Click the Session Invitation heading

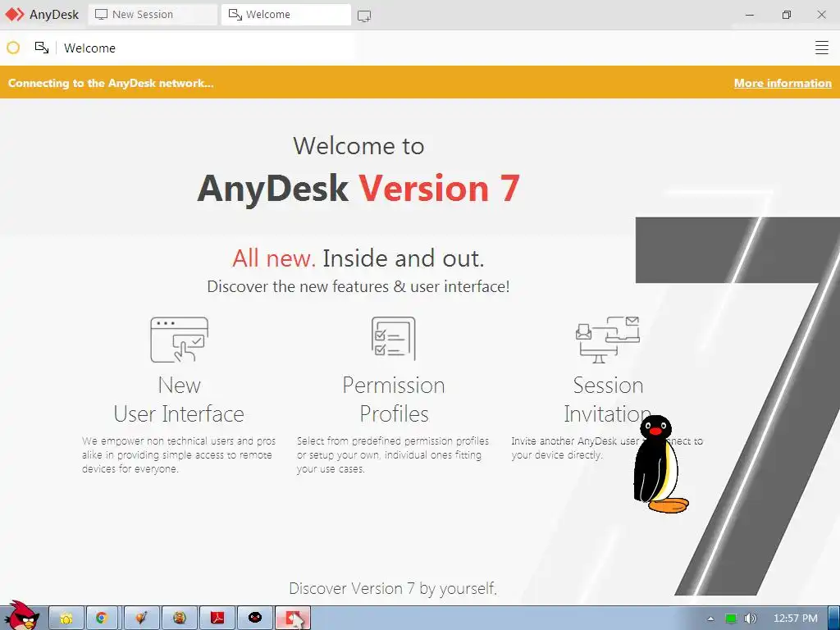click(x=608, y=399)
